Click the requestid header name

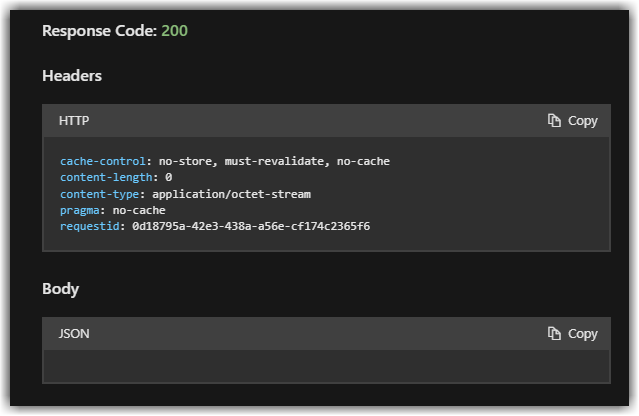click(x=89, y=226)
